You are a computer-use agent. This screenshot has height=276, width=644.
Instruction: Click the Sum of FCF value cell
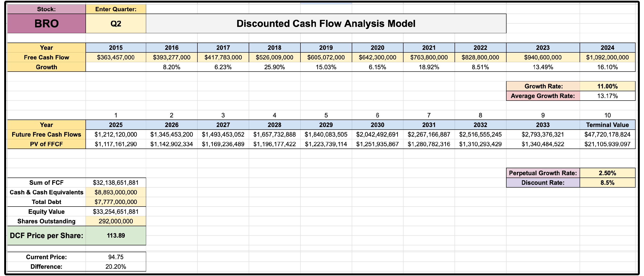click(116, 183)
